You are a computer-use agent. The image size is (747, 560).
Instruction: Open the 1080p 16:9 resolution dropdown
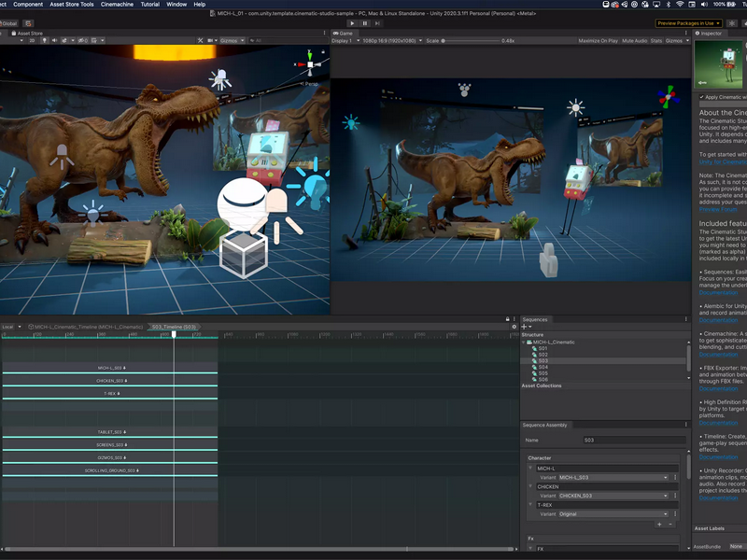[x=392, y=40]
